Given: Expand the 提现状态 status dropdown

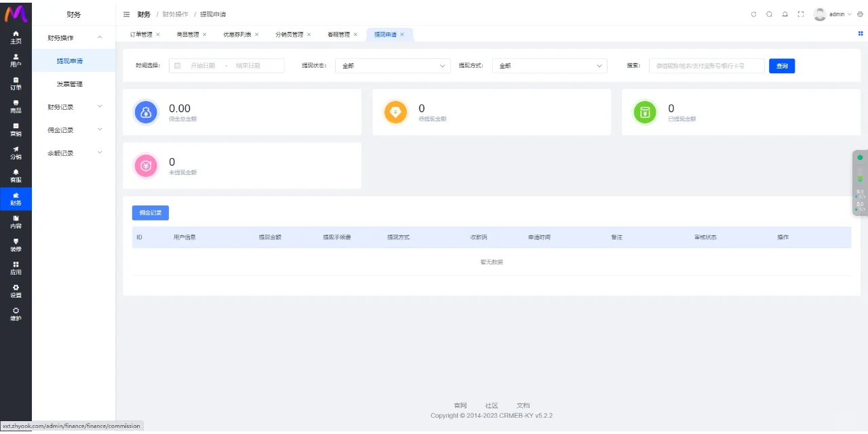Looking at the screenshot, I should 393,66.
